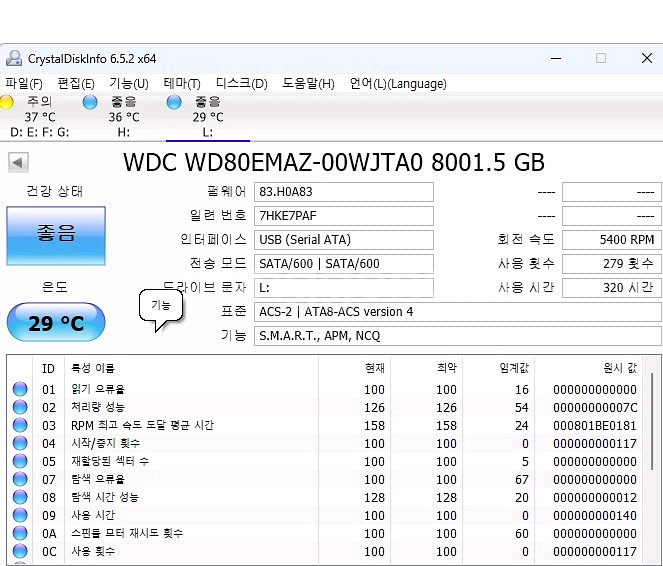The width and height of the screenshot is (663, 566).
Task: Select the 탐색 시간 성능 attribute name
Action: coord(105,497)
